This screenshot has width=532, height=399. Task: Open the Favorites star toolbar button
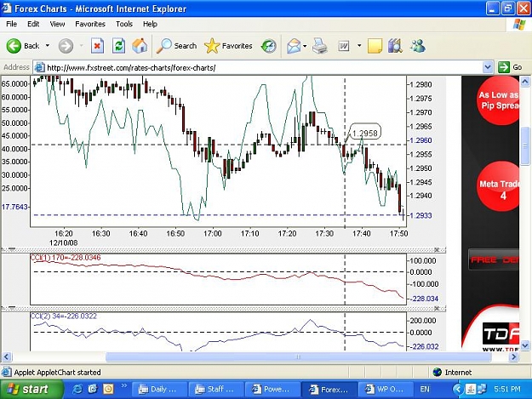228,46
